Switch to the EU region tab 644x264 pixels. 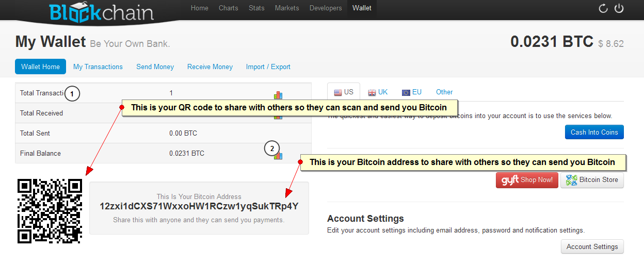coord(412,92)
